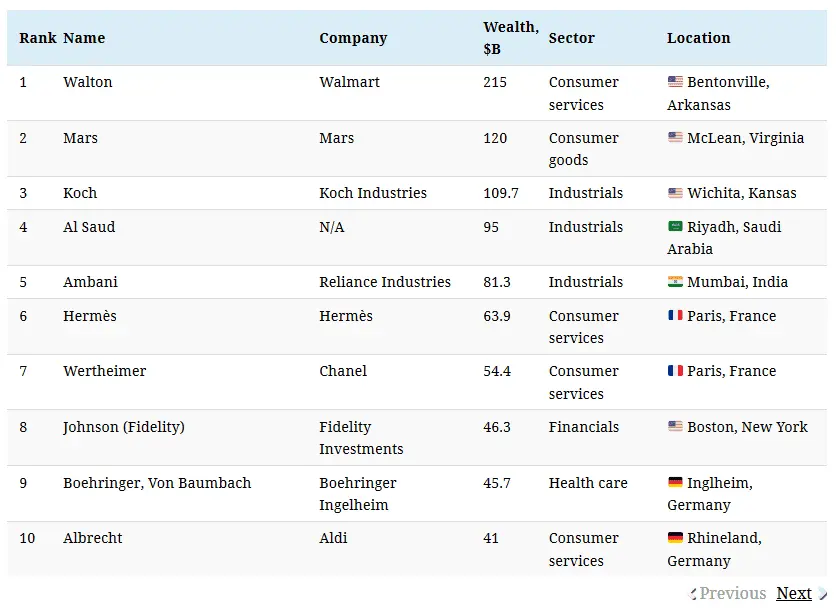Sort by the Wealth, $B column header

pos(510,38)
